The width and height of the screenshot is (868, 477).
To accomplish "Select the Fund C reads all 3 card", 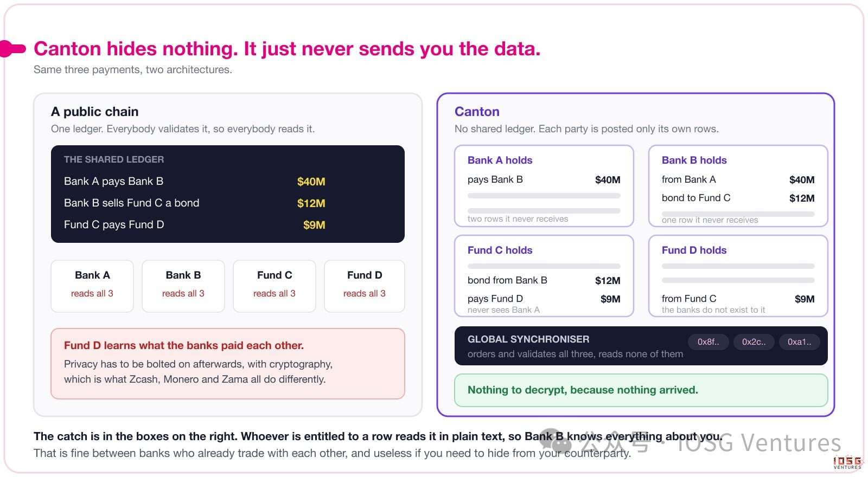I will point(275,286).
